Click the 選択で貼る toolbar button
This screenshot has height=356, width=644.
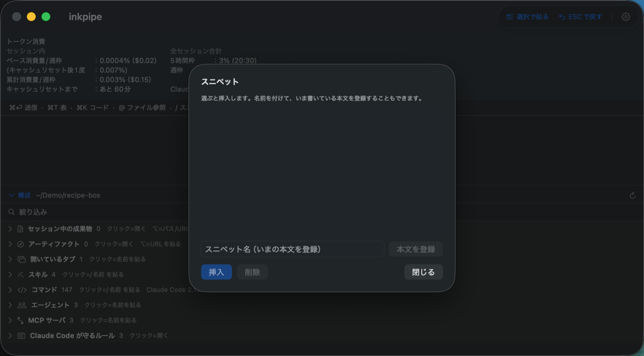click(x=527, y=17)
